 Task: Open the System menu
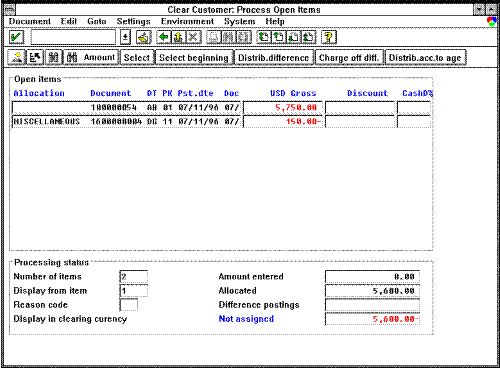click(x=239, y=21)
